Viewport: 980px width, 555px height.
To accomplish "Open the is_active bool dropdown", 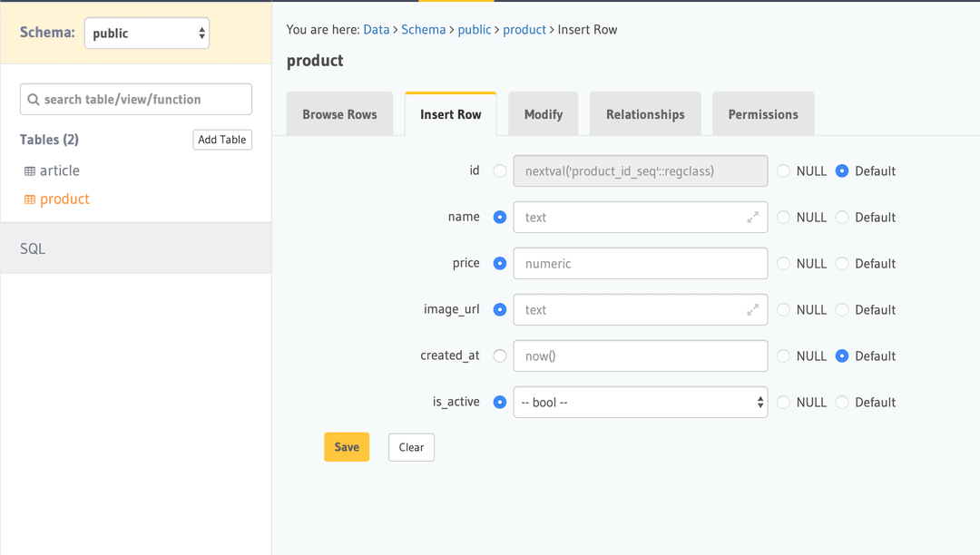I will pyautogui.click(x=640, y=402).
